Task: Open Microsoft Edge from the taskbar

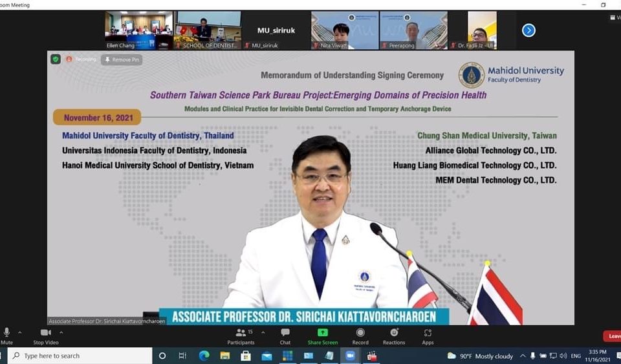Action: 204,356
